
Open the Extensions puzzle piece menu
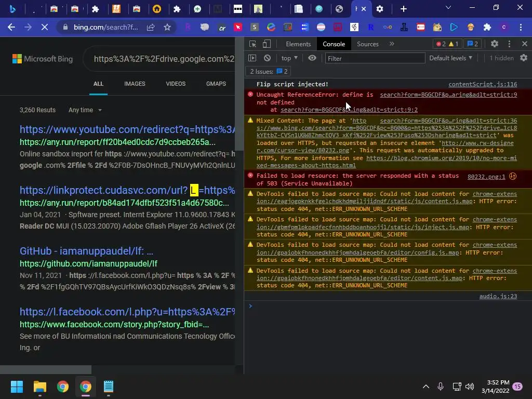tap(487, 27)
